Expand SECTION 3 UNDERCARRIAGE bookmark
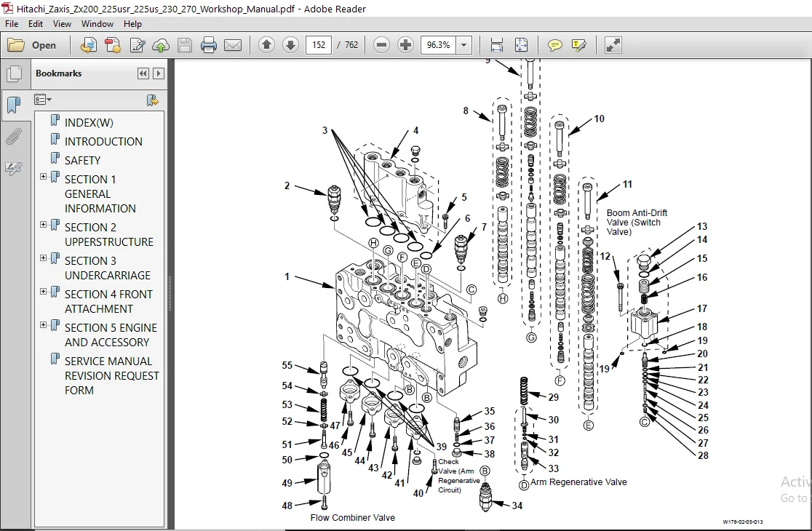Image resolution: width=812 pixels, height=531 pixels. 44,257
